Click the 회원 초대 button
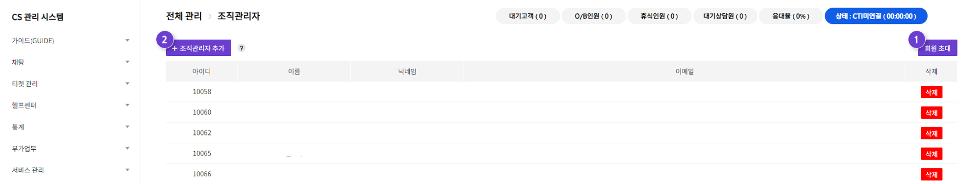980x184 pixels. click(937, 48)
